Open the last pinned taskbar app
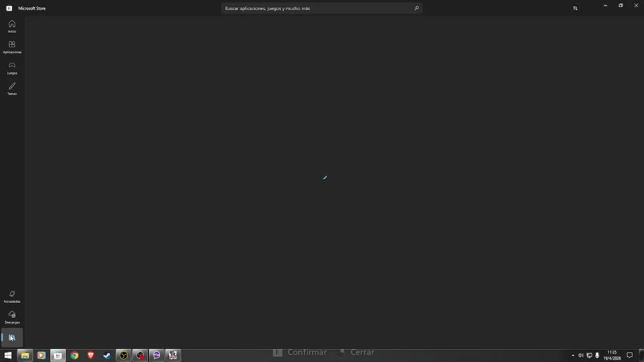Image resolution: width=644 pixels, height=362 pixels. click(173, 355)
